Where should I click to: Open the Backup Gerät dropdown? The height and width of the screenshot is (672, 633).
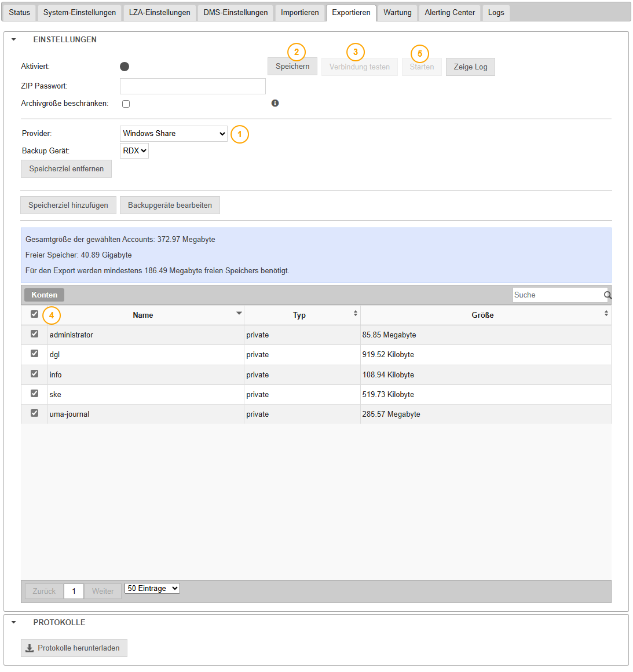coord(134,151)
